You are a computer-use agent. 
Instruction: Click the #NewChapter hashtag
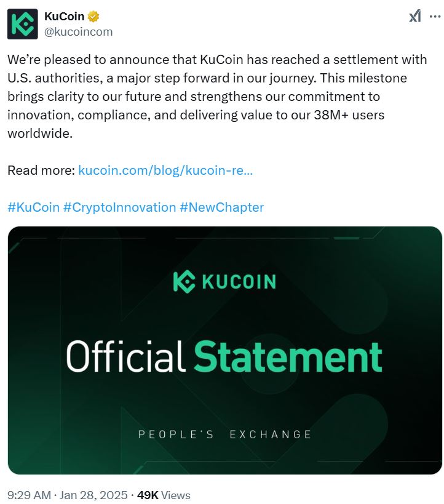[221, 207]
